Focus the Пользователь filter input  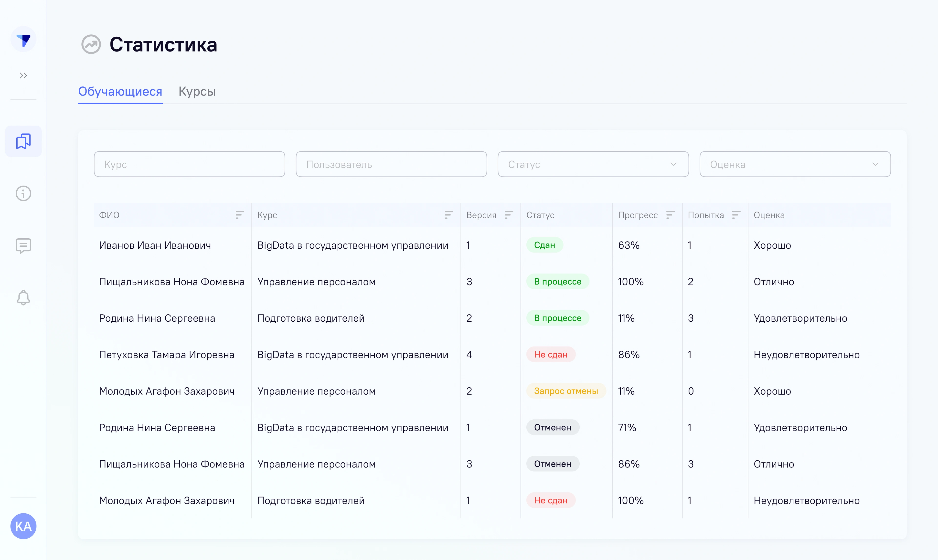(391, 164)
